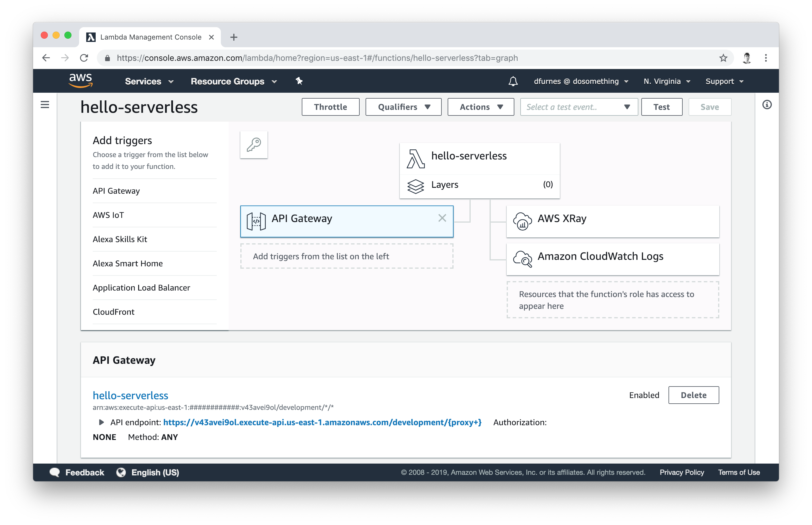The image size is (812, 525).
Task: Click the pin icon in the navigation bar
Action: (299, 81)
